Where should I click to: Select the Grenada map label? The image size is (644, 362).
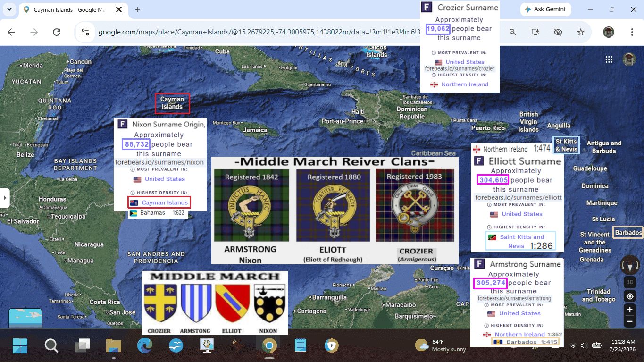(592, 260)
